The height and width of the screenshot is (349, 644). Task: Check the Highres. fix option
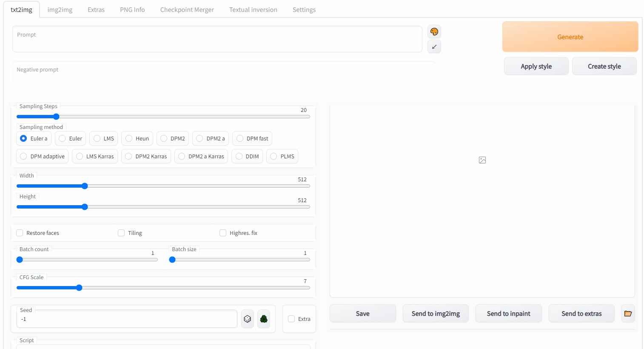tap(223, 233)
